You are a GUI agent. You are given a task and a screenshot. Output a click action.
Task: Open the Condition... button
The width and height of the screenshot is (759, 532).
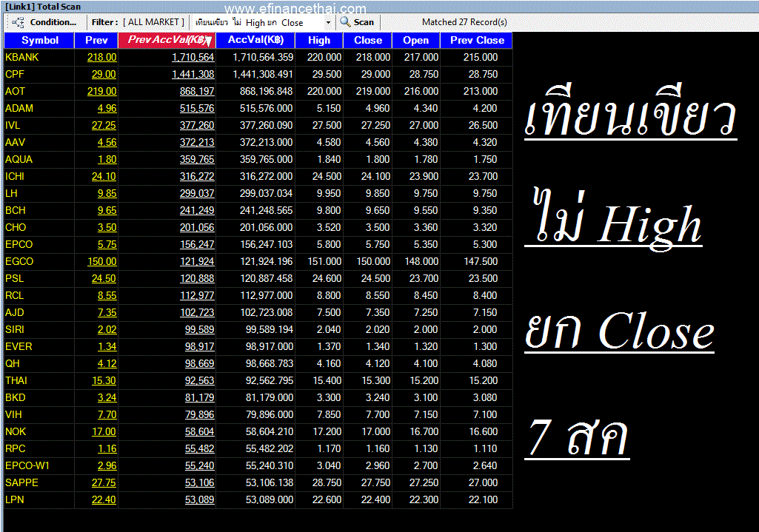53,22
